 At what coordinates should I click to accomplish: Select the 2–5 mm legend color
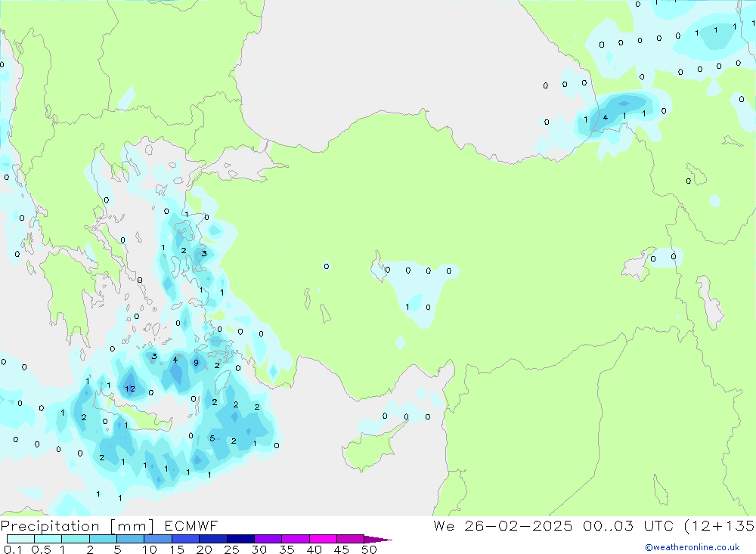tap(103, 539)
